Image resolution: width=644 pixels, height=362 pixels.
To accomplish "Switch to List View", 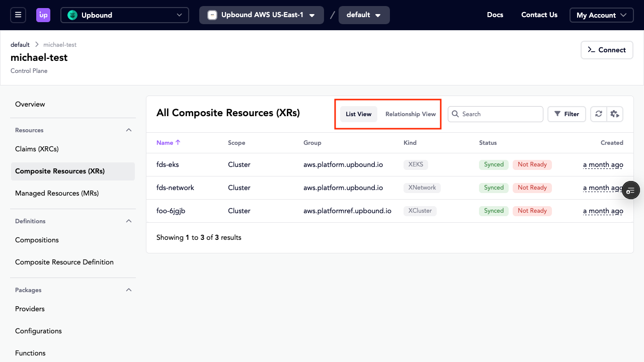I will (358, 114).
